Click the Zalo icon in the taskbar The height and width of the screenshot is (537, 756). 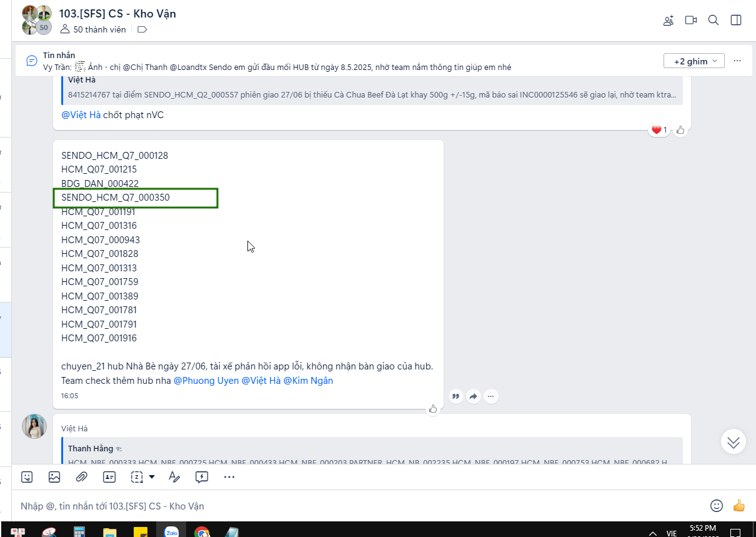(171, 531)
